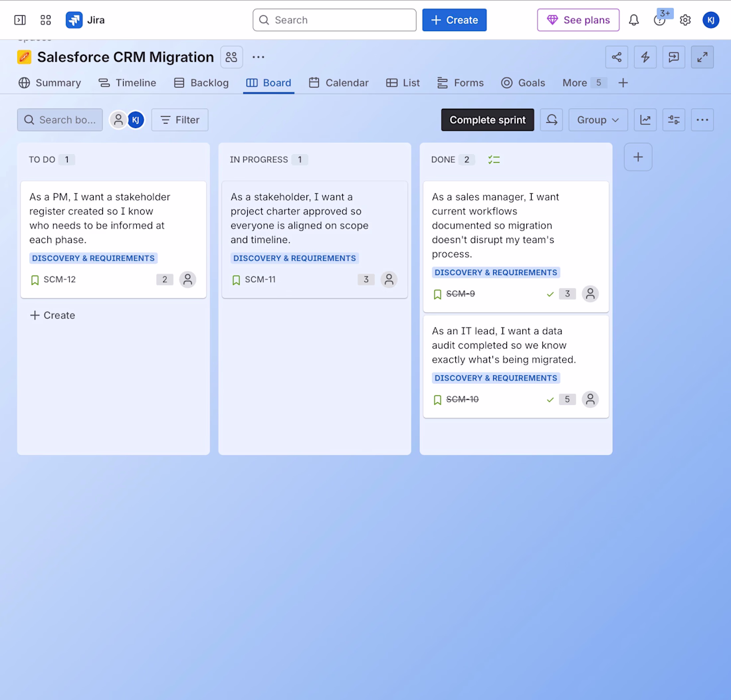
Task: Click story points 5 on SCM-10
Action: pos(568,399)
